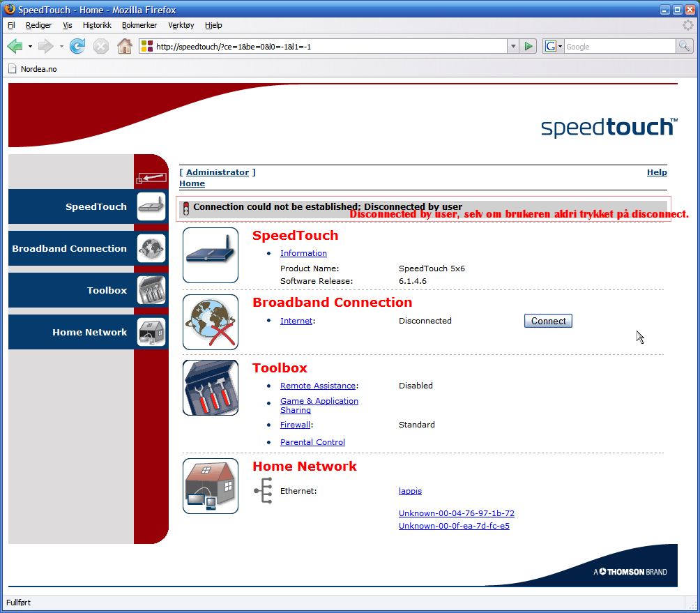The image size is (700, 613).
Task: Open the Vis menu
Action: (x=68, y=25)
